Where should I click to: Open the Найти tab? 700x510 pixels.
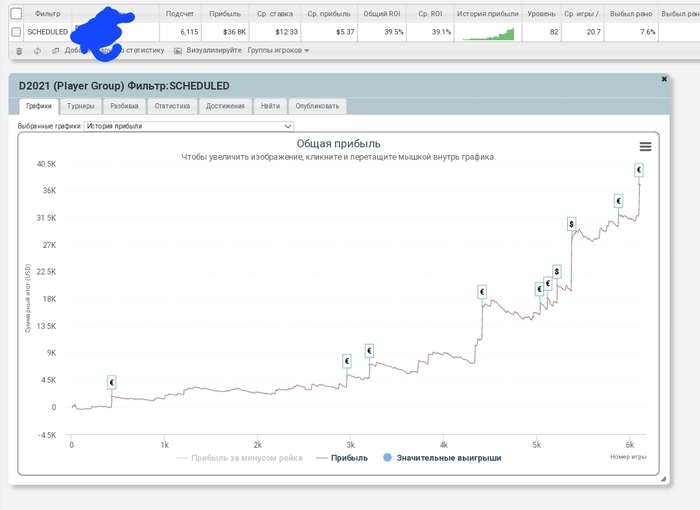270,106
